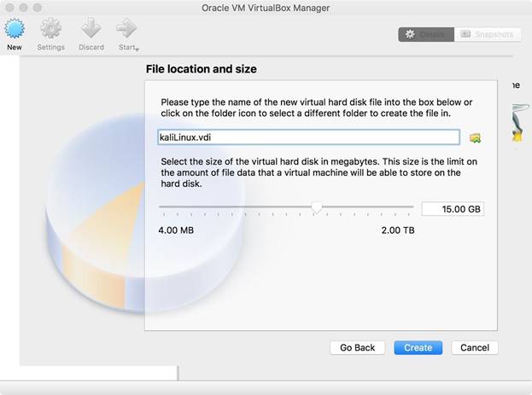Image resolution: width=532 pixels, height=395 pixels.
Task: Click the 15.00 GB size text box
Action: 452,209
